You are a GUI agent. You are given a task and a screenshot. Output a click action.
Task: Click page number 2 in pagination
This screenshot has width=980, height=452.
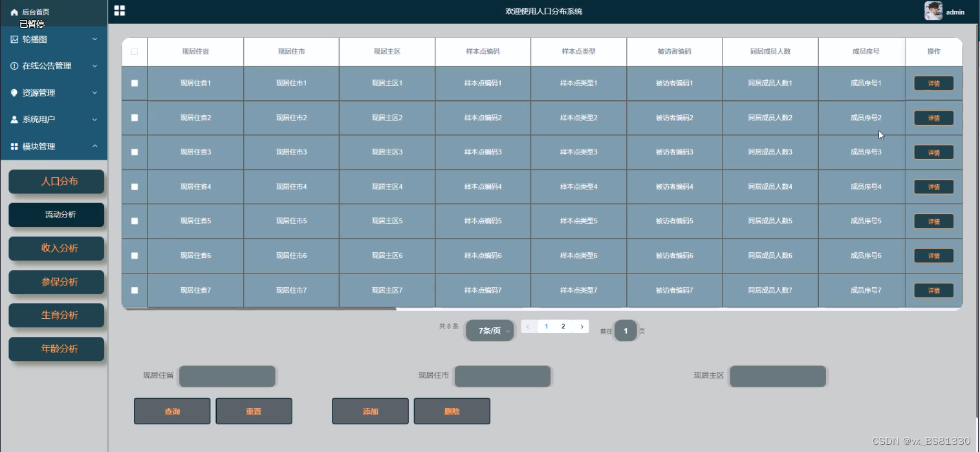[x=563, y=327]
